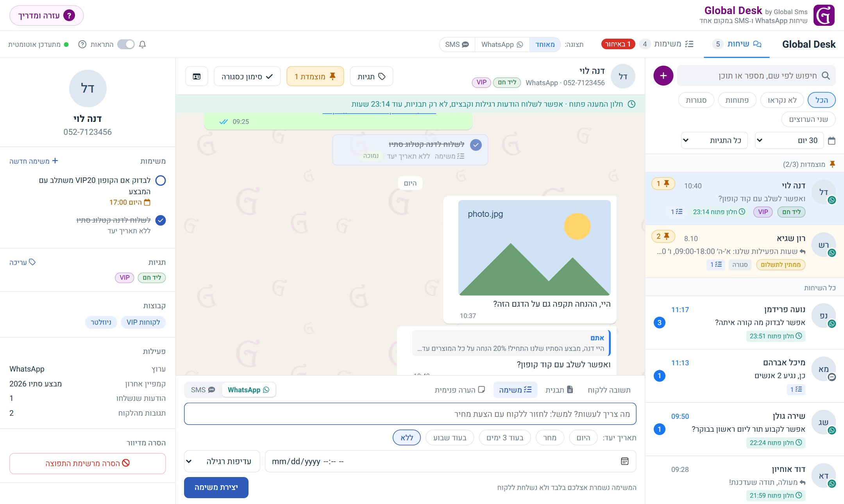Uncheck completed task לשלוח לדנה קטלוג סתיו
Image resolution: width=844 pixels, height=504 pixels.
click(161, 220)
